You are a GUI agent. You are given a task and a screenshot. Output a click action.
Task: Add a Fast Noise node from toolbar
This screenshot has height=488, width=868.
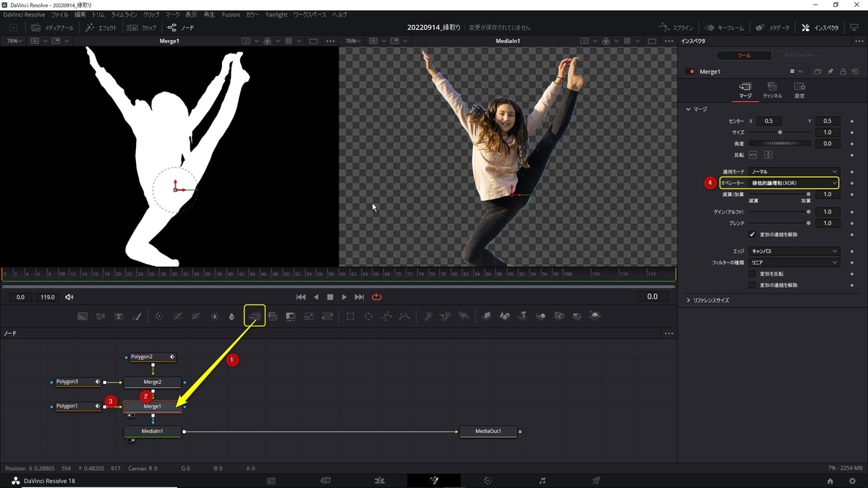(101, 316)
